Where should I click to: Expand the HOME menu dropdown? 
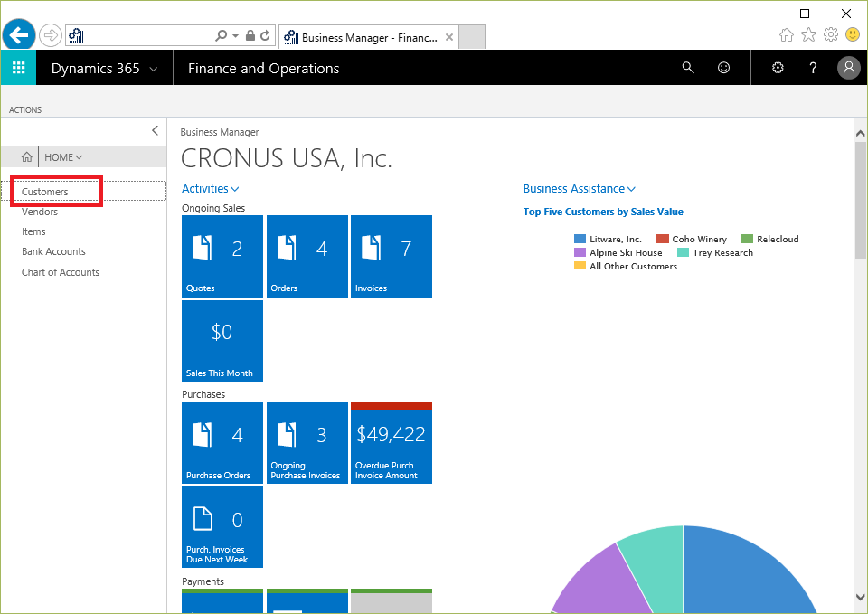click(x=63, y=157)
